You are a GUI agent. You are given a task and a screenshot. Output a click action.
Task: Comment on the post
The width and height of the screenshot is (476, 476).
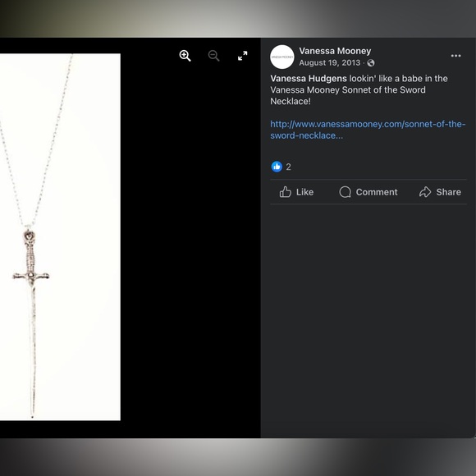tap(368, 192)
